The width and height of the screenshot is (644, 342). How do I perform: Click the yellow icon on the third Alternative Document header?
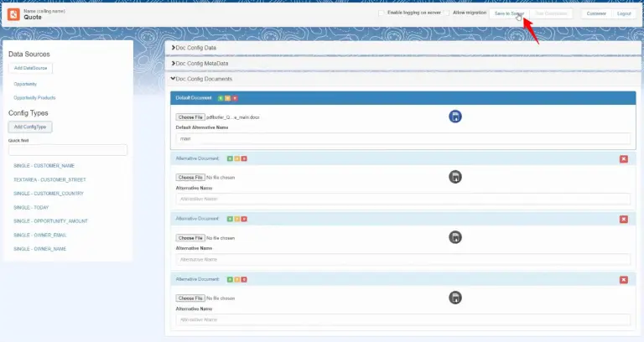237,280
